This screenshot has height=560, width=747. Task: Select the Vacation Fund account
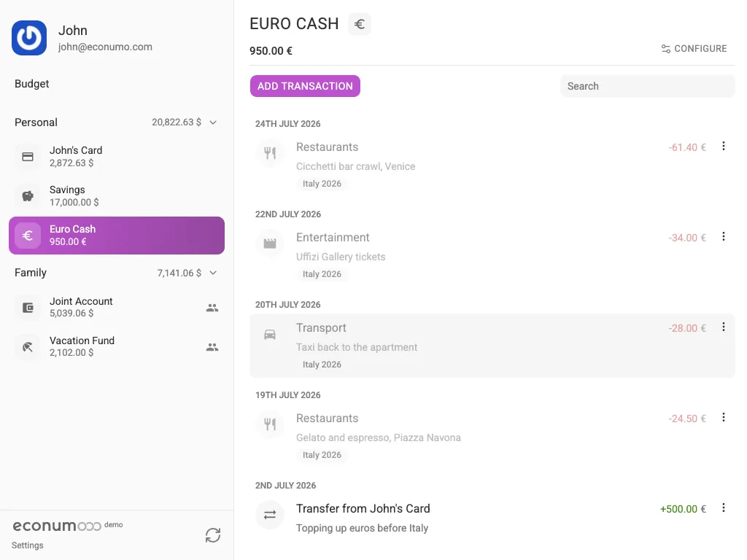(x=117, y=347)
